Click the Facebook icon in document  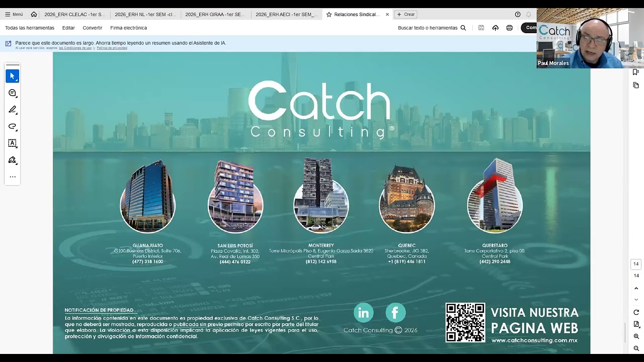click(395, 313)
